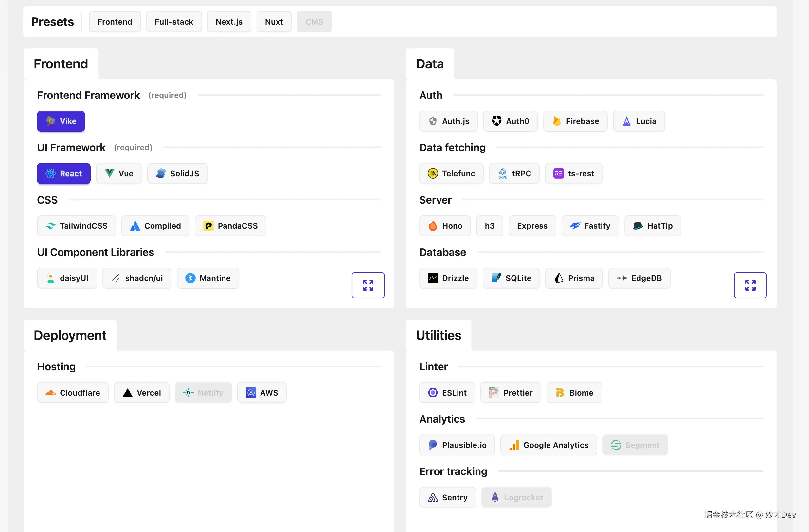Viewport: 809px width, 532px height.
Task: Pick the Nuxt preset
Action: pos(274,22)
